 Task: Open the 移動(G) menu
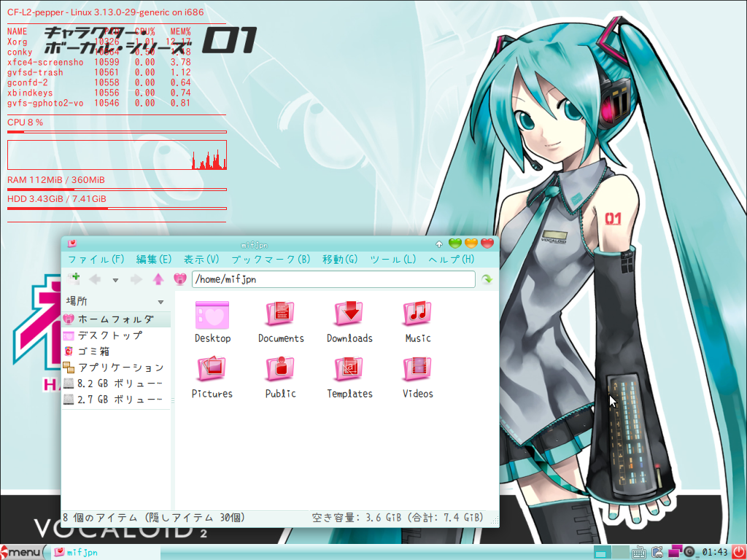click(340, 259)
